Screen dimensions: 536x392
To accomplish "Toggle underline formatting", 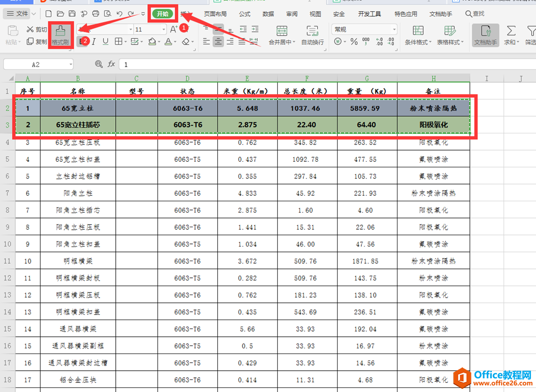I will tap(106, 42).
